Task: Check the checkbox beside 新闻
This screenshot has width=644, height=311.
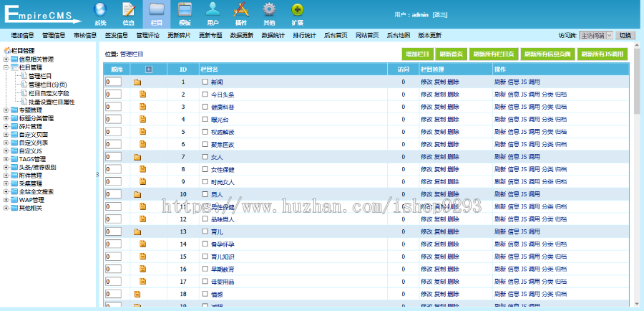Action: point(205,82)
